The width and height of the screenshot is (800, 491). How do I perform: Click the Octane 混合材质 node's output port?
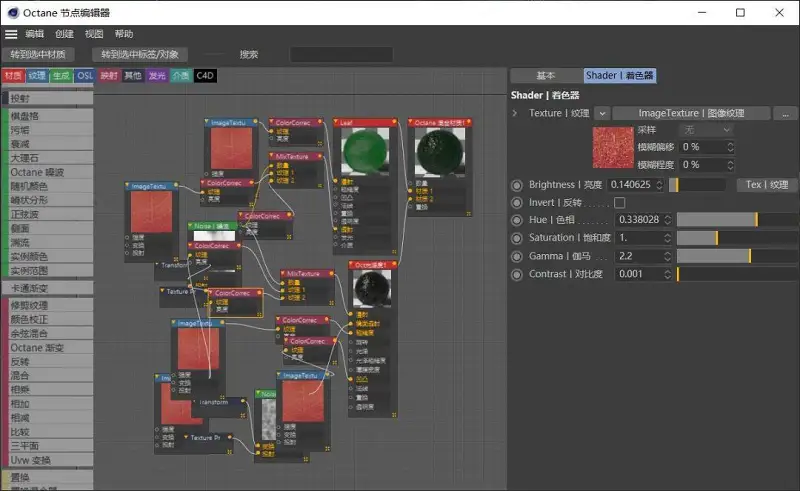[468, 122]
